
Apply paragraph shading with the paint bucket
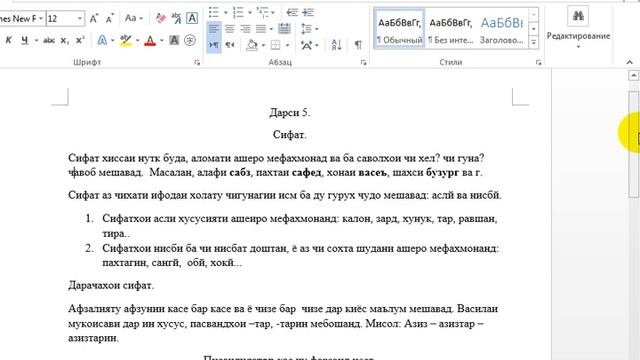point(252,44)
